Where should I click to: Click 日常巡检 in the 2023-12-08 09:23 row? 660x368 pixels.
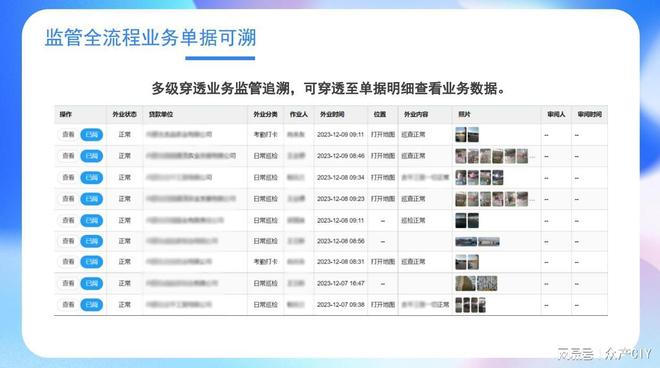tap(265, 199)
